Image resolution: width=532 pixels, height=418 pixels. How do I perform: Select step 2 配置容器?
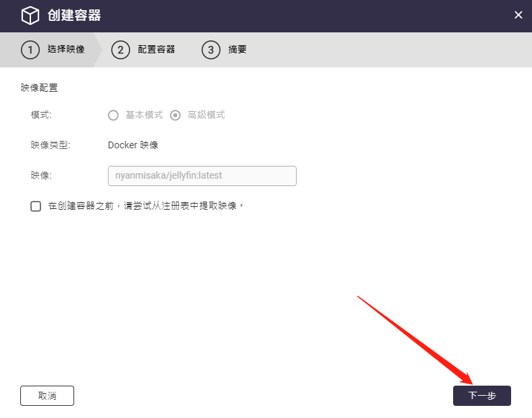143,50
